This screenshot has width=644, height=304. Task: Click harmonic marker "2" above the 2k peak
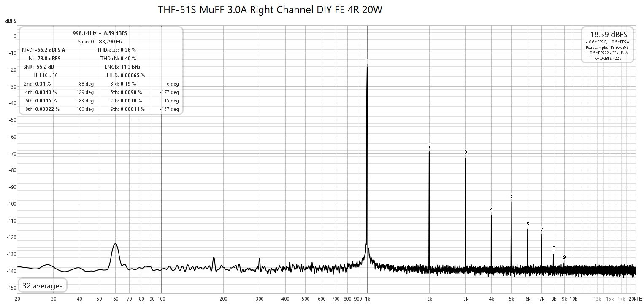[429, 146]
